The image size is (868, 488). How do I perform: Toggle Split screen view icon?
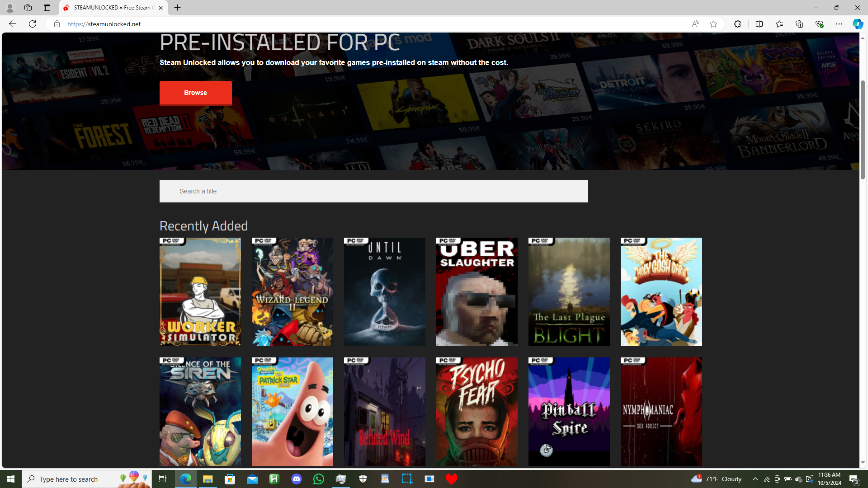[x=759, y=24]
